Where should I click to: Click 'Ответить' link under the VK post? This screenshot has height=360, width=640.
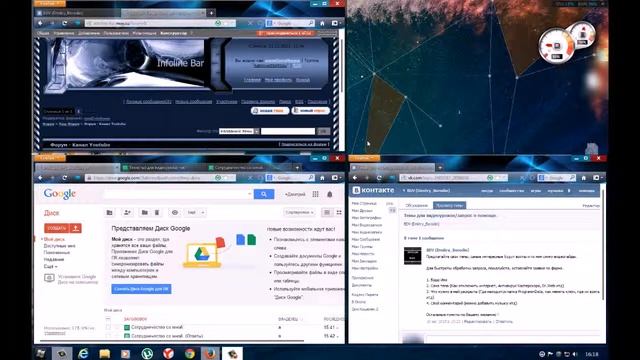(504, 322)
